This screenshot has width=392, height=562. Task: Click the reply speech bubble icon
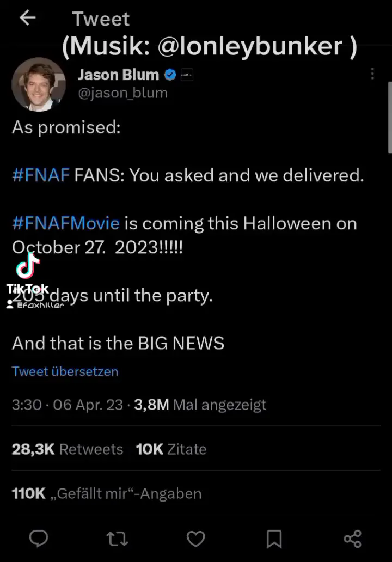[x=39, y=539]
